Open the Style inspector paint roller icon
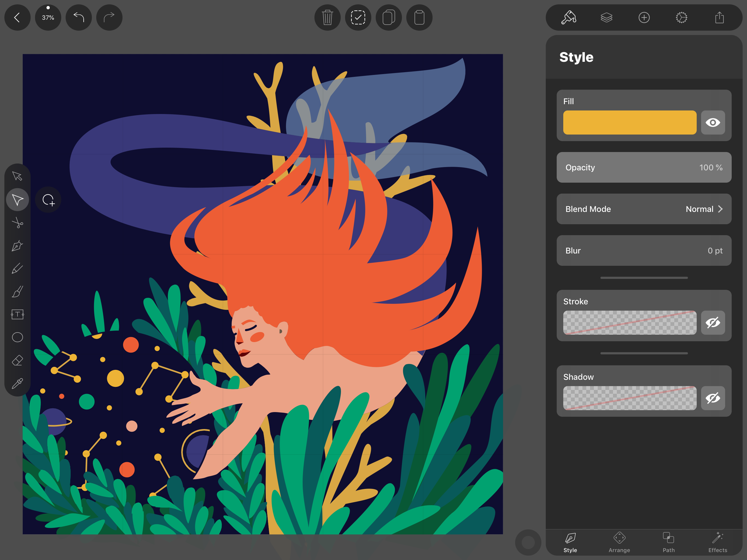The image size is (747, 560). [569, 17]
